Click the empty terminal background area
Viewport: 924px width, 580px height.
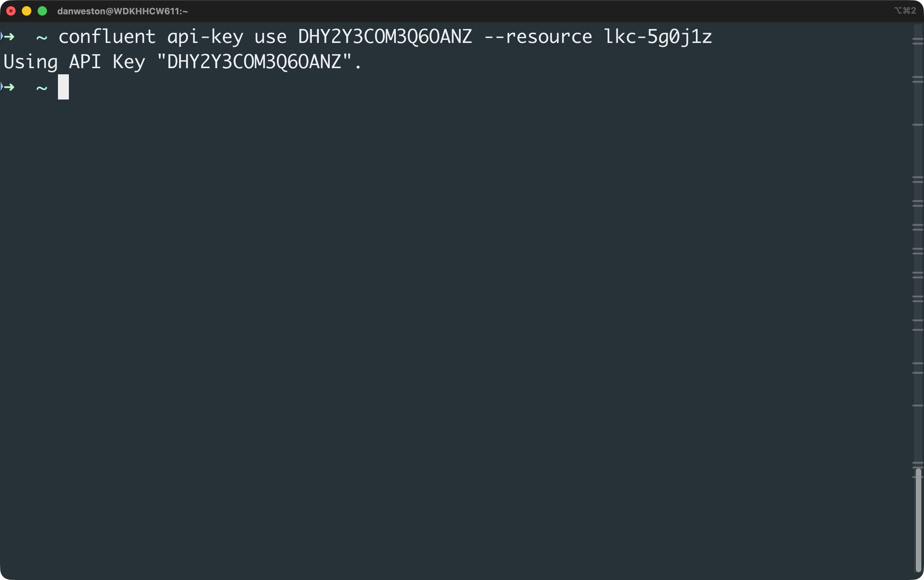422,307
